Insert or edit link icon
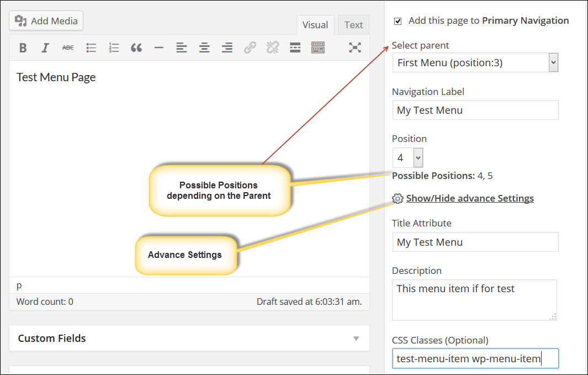This screenshot has height=375, width=588. point(250,47)
